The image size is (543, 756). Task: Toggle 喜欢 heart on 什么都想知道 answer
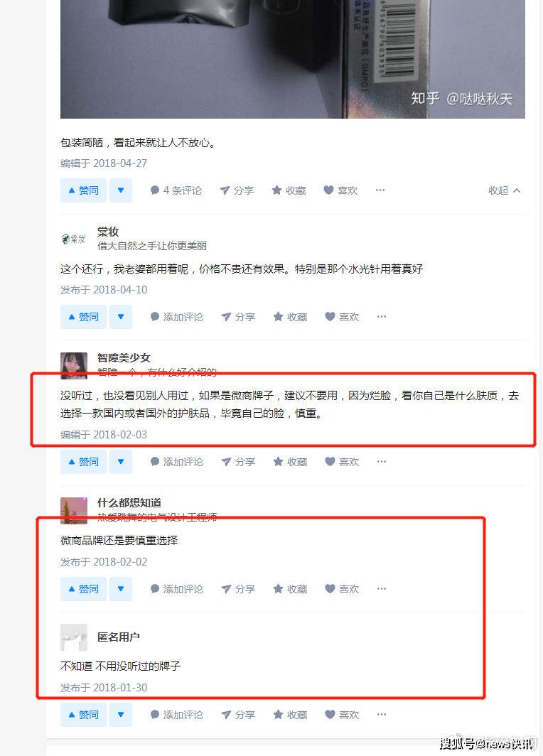click(x=342, y=589)
